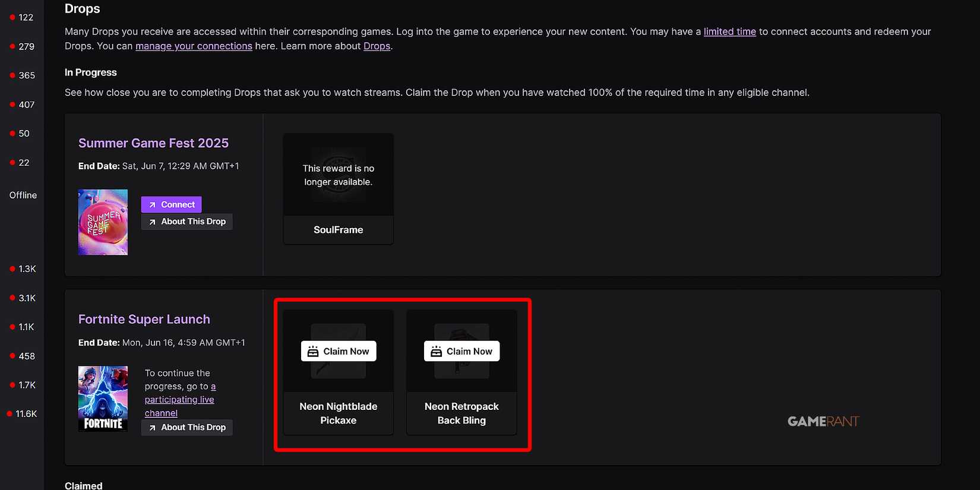Image resolution: width=980 pixels, height=490 pixels.
Task: Open sidebar channel with 407 viewers
Action: point(22,105)
